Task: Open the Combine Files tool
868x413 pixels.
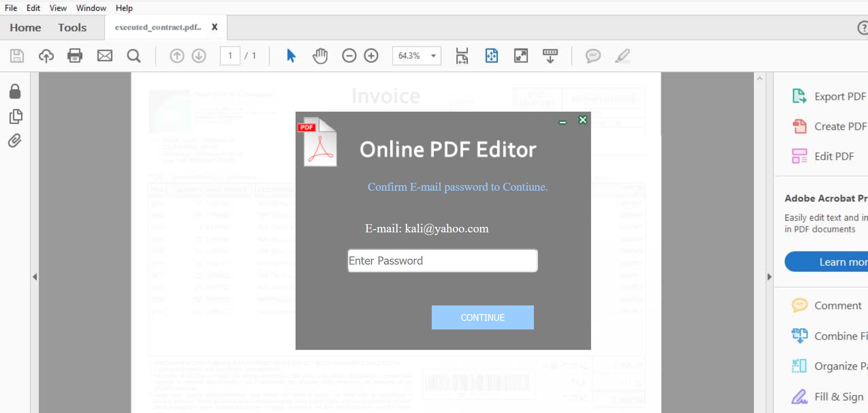Action: (829, 336)
